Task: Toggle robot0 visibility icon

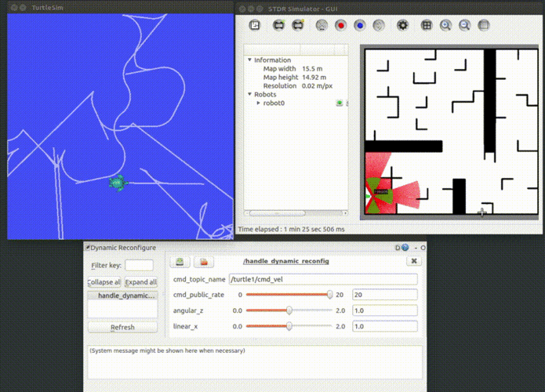Action: tap(340, 103)
